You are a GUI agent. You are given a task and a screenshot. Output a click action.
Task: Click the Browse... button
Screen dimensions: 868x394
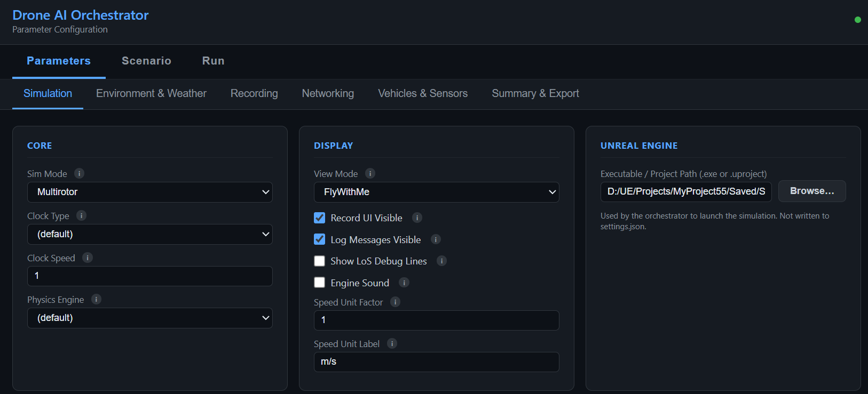[811, 191]
